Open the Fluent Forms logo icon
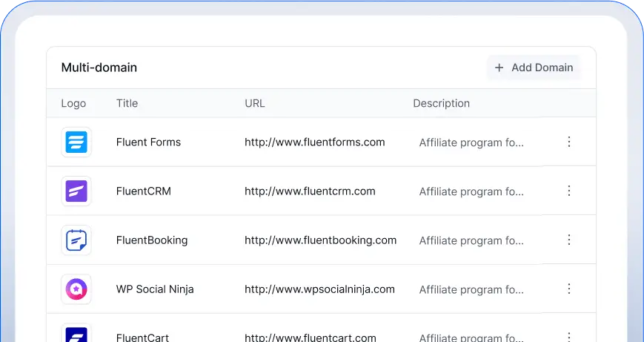Screen dimensions: 644x342 [76, 142]
